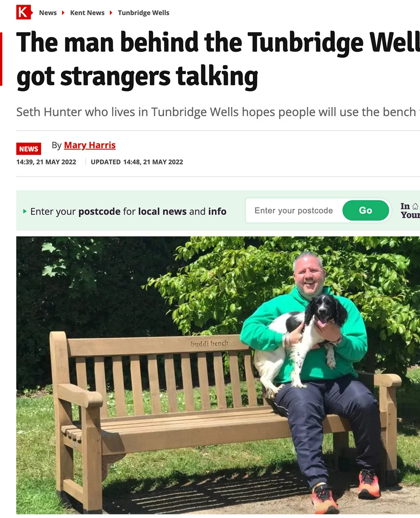
Task: Click the article headline about Tunbridge Wells
Action: pos(218,60)
